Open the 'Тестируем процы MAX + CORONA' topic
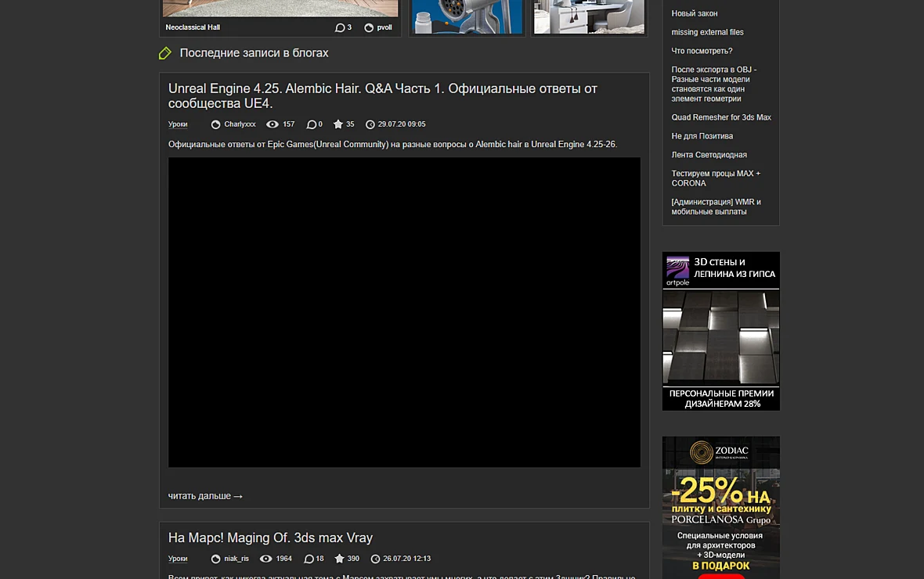Viewport: 924px width, 579px height. point(716,178)
